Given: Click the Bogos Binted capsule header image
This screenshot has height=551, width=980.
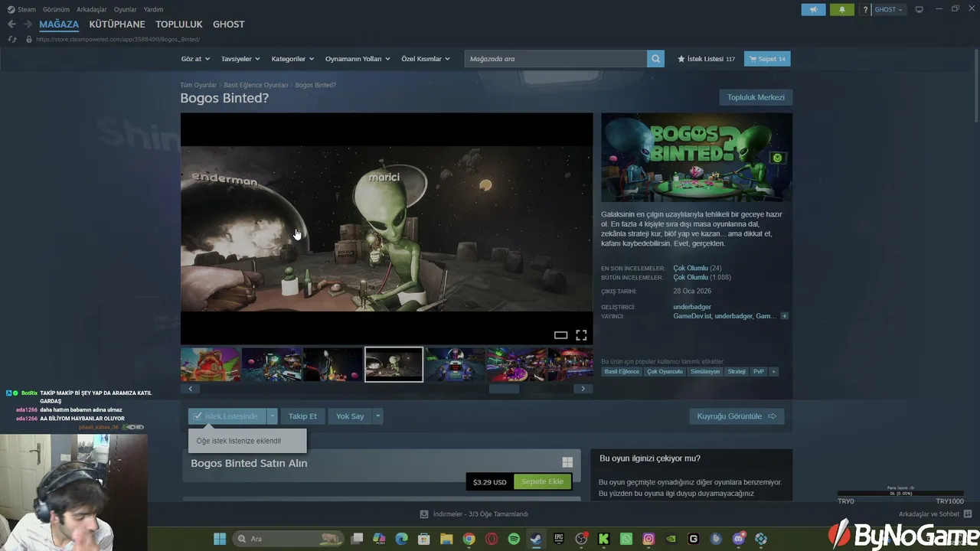Looking at the screenshot, I should click(697, 158).
